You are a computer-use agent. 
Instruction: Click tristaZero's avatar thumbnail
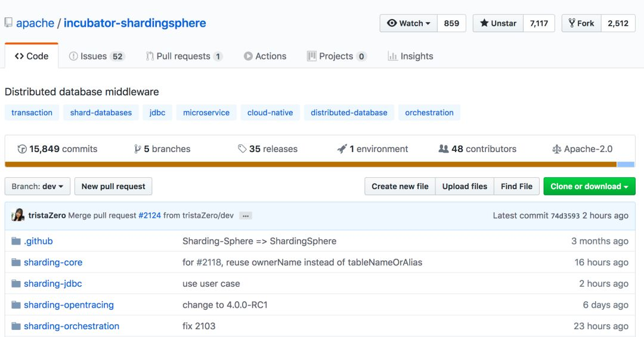(18, 215)
